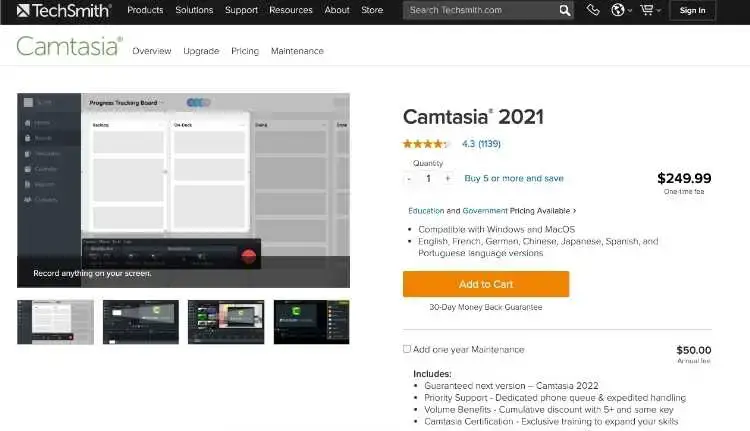Click the star rating icons
This screenshot has width=750, height=431.
pos(425,144)
